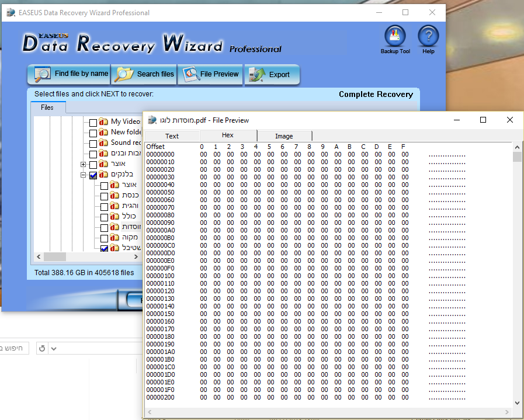
Task: Click offset 00000100 in hex view
Action: click(x=161, y=276)
